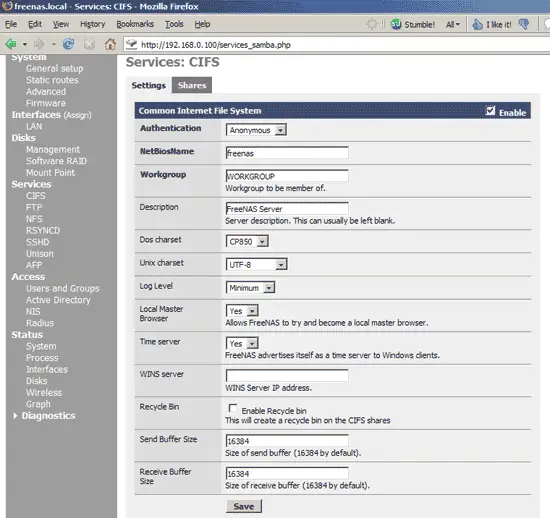
Task: Click the WINS server input field
Action: (x=287, y=376)
